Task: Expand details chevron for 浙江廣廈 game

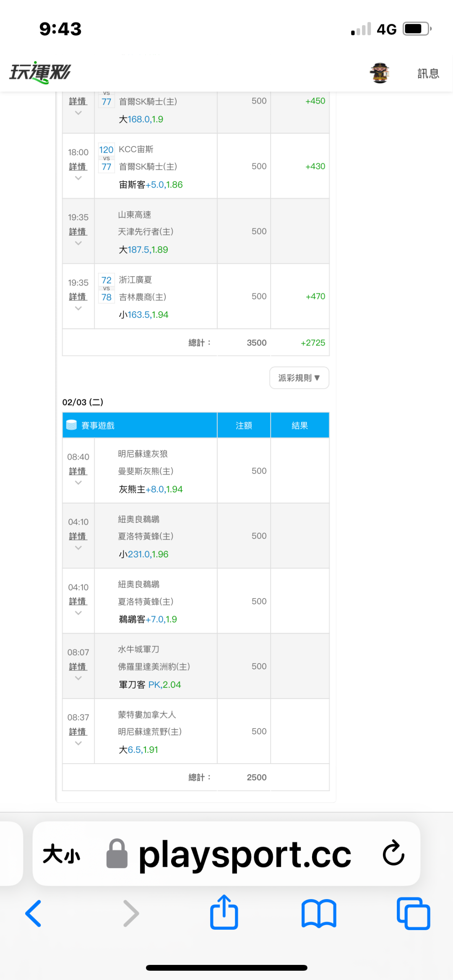Action: 78,308
